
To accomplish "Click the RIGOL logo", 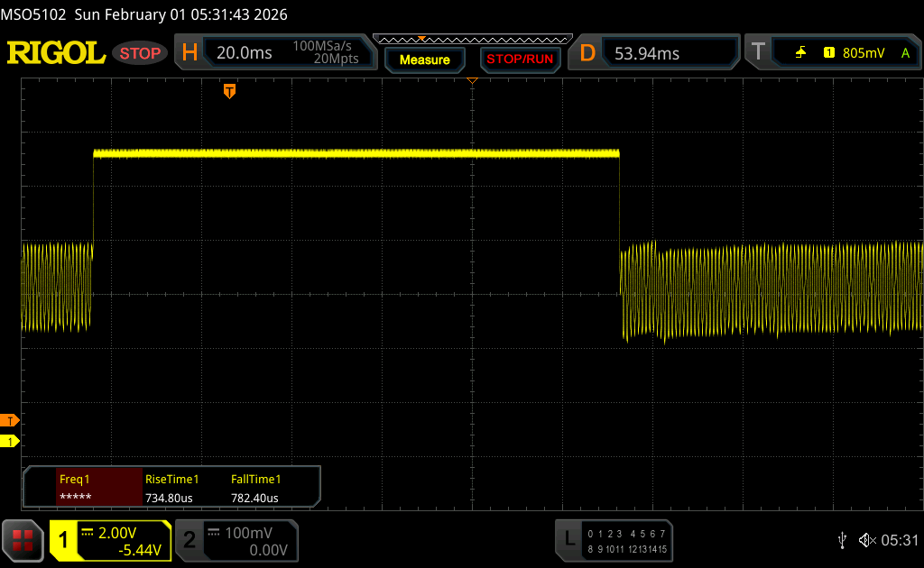I will [x=56, y=53].
